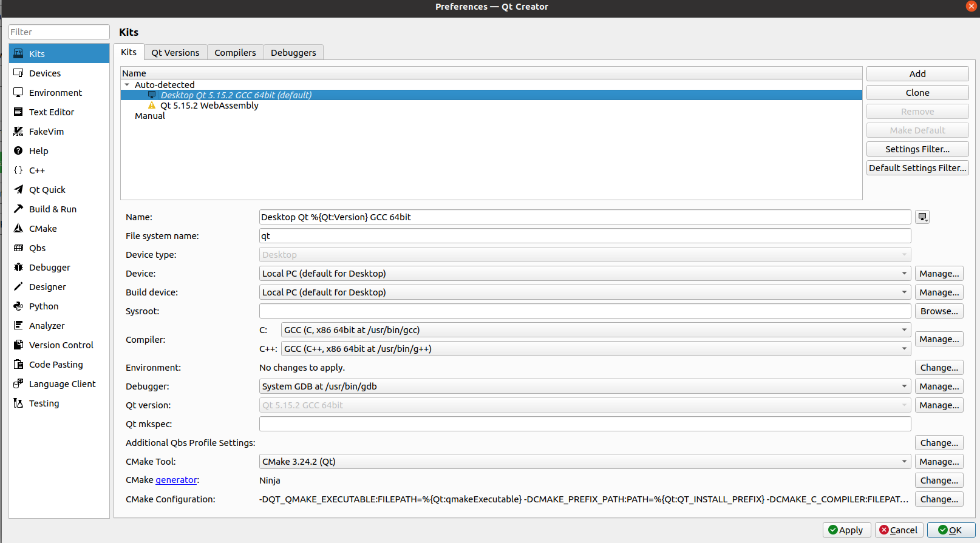Image resolution: width=980 pixels, height=543 pixels.
Task: Open the C compiler GCC dropdown
Action: pos(595,330)
